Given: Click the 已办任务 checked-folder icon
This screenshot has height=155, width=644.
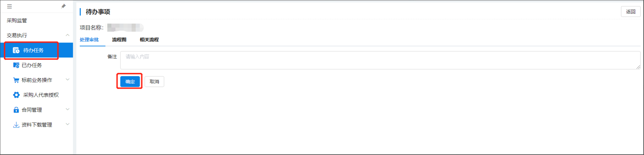Looking at the screenshot, I should pos(16,65).
